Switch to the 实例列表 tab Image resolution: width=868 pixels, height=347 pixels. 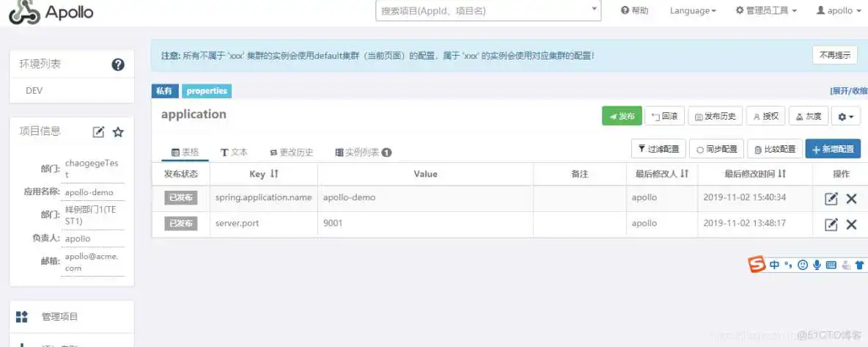(363, 153)
